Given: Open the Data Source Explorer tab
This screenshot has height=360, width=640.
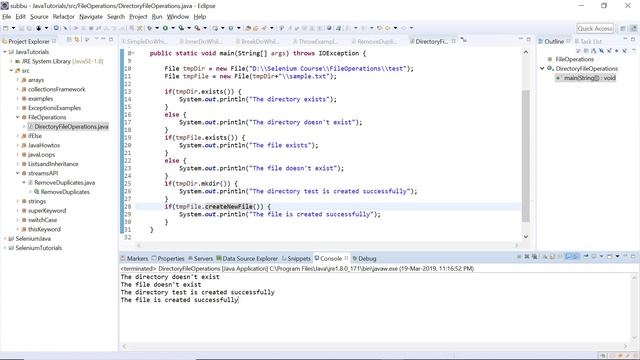Looking at the screenshot, I should (247, 258).
